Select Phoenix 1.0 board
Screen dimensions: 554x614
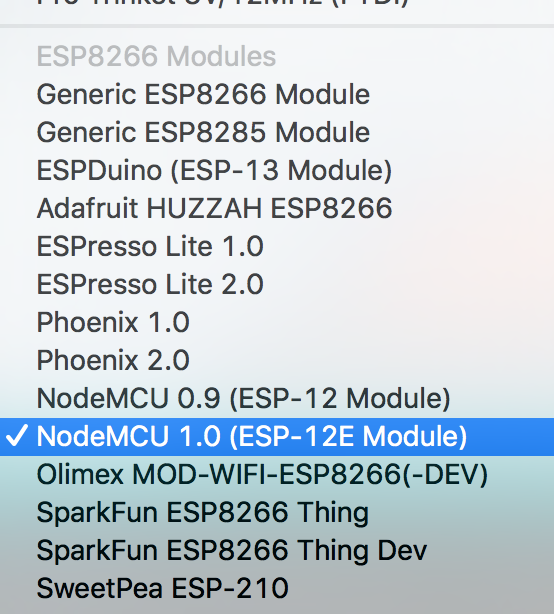[277, 322]
